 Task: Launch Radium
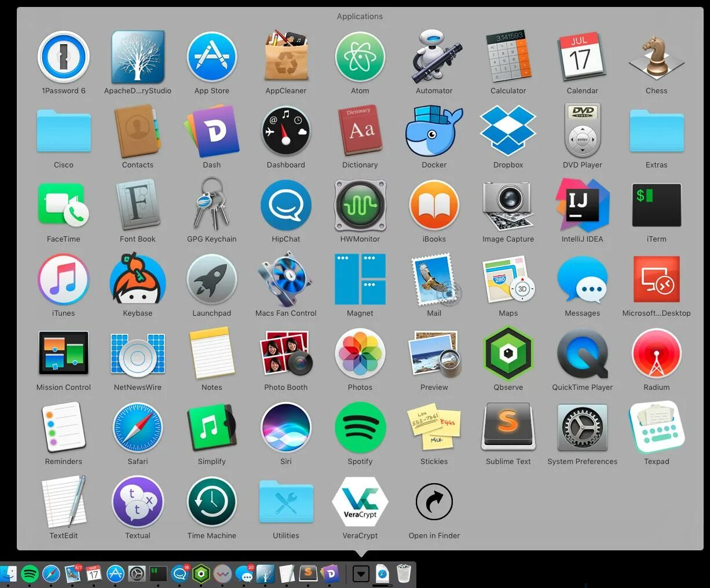[x=657, y=354]
